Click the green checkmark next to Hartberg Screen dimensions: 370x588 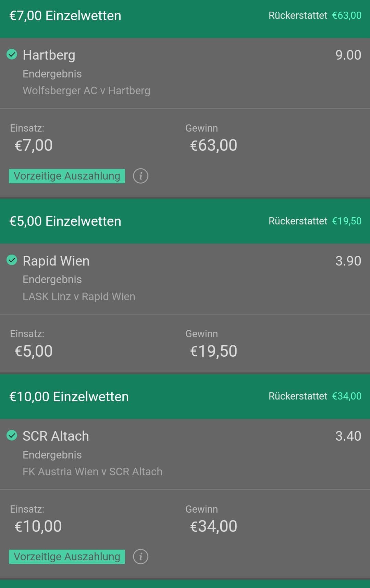pyautogui.click(x=12, y=54)
